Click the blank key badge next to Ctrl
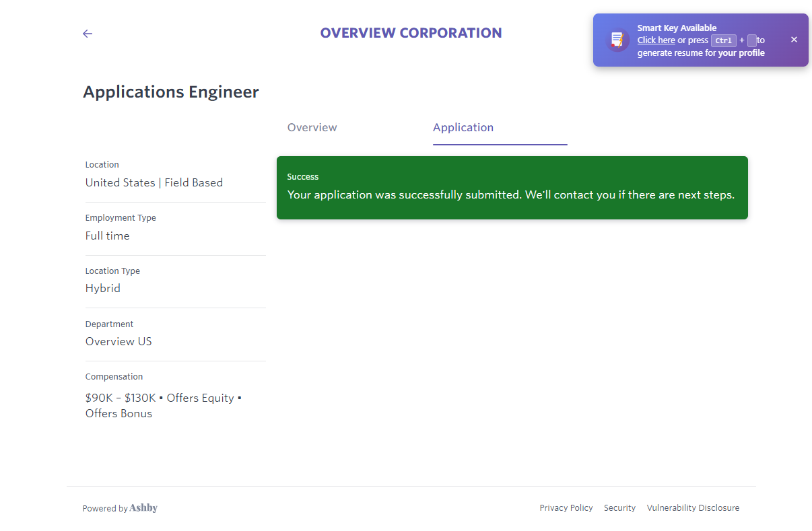This screenshot has height=531, width=812. (751, 40)
